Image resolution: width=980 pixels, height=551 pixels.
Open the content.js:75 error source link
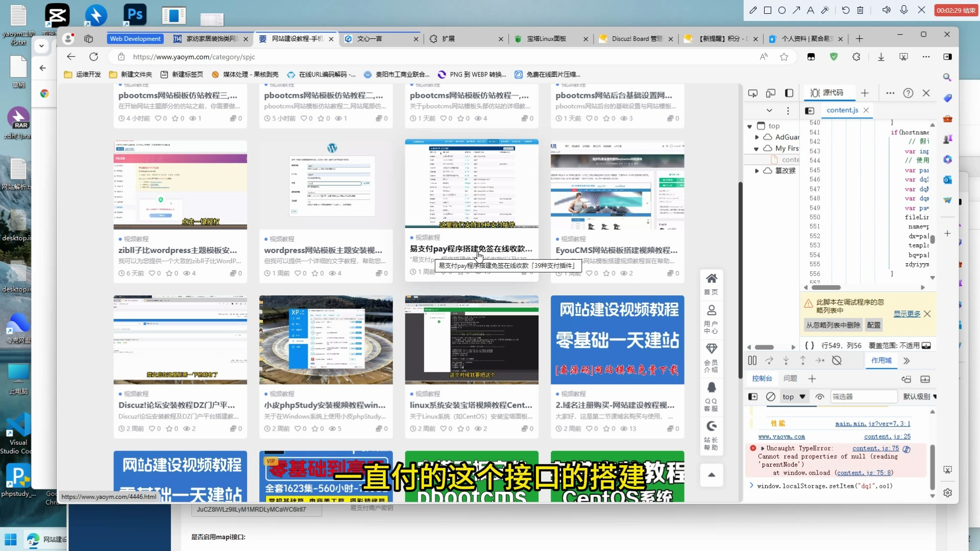875,448
